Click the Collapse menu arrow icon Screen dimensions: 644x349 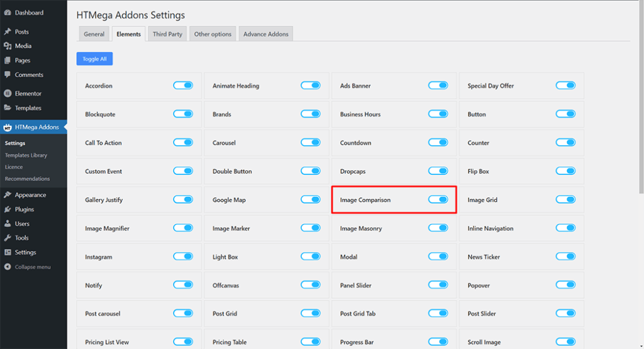pyautogui.click(x=8, y=267)
